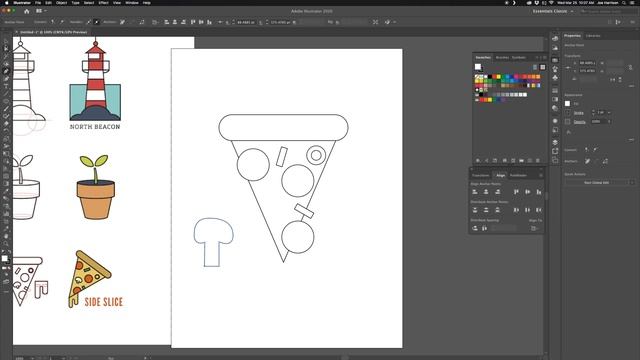Open Essentials Classic workspace switcher
640x360 pixels.
point(553,11)
